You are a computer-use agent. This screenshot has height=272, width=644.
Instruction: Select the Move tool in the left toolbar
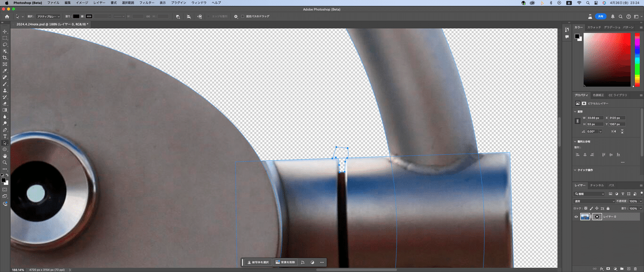pyautogui.click(x=5, y=32)
